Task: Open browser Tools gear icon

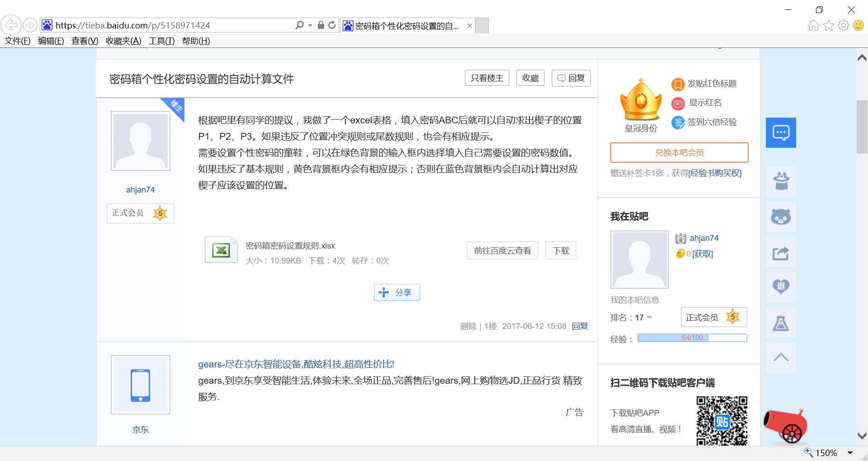Action: pyautogui.click(x=844, y=25)
